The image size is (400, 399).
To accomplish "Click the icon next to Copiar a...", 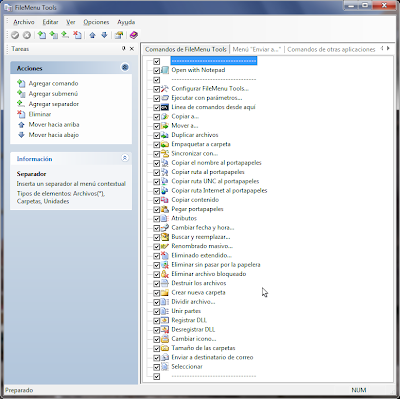I will tap(165, 117).
